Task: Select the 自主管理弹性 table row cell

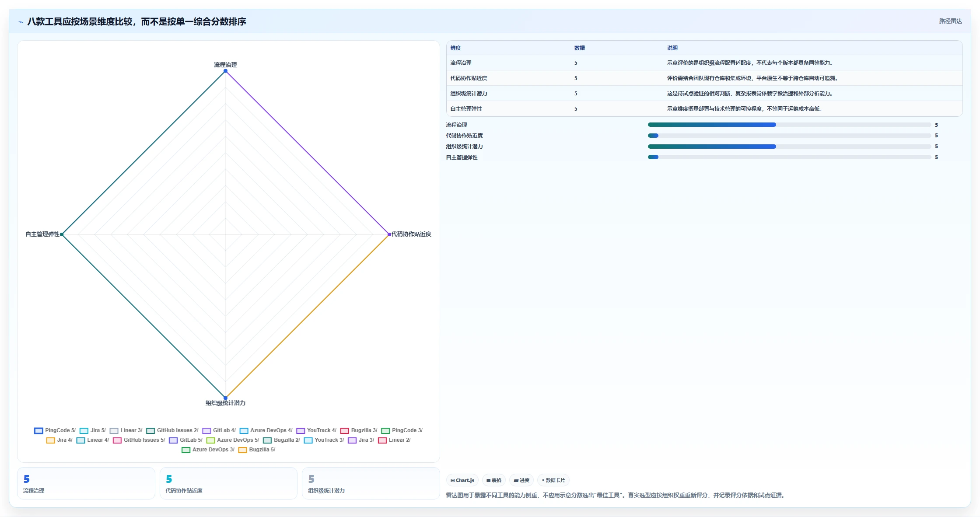Action: click(x=466, y=109)
